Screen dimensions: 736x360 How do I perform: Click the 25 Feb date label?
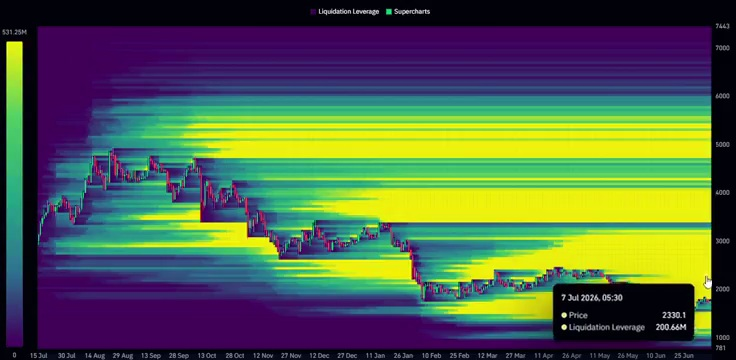tap(460, 355)
